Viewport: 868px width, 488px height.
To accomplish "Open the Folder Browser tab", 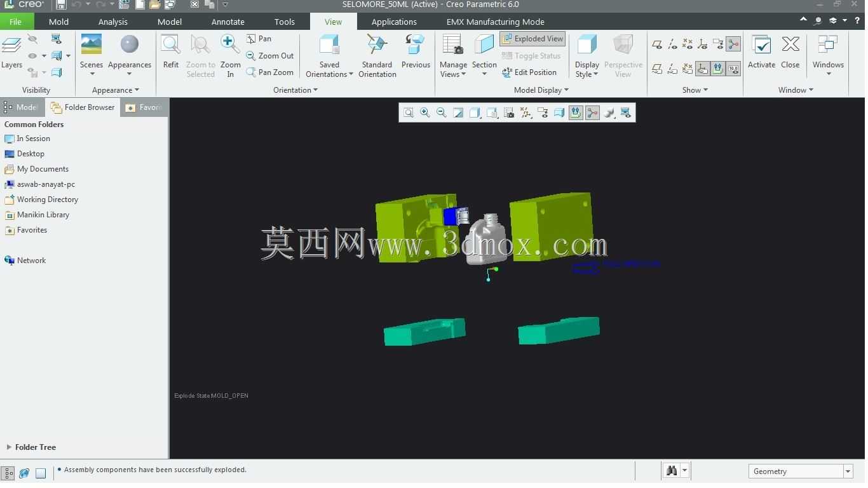I will coord(83,107).
